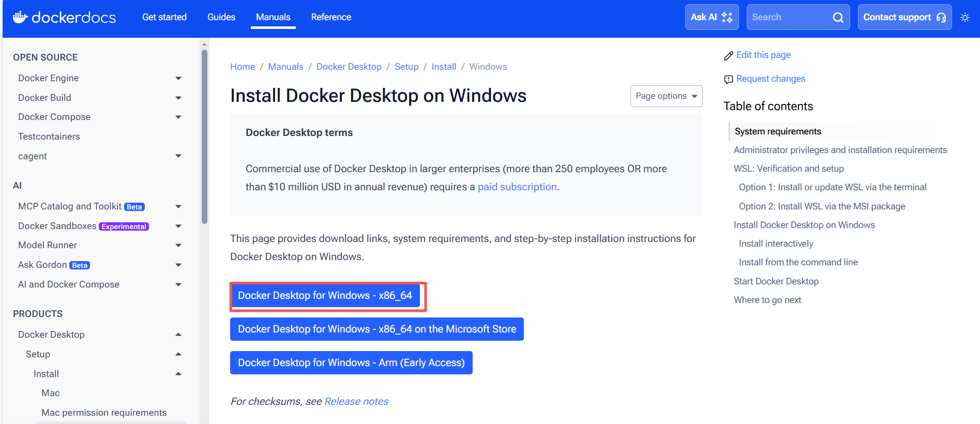The image size is (980, 424).
Task: Expand the Ask Gordon section
Action: pos(178,265)
